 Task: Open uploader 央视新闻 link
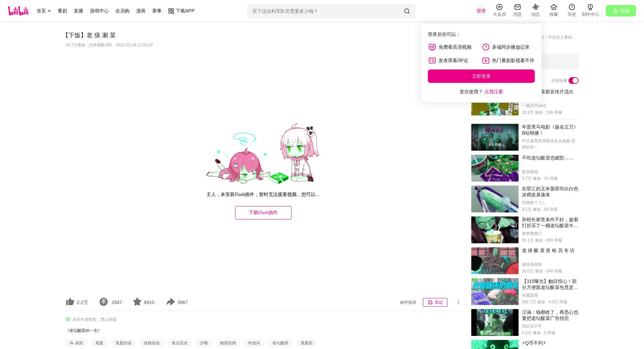pos(530,295)
